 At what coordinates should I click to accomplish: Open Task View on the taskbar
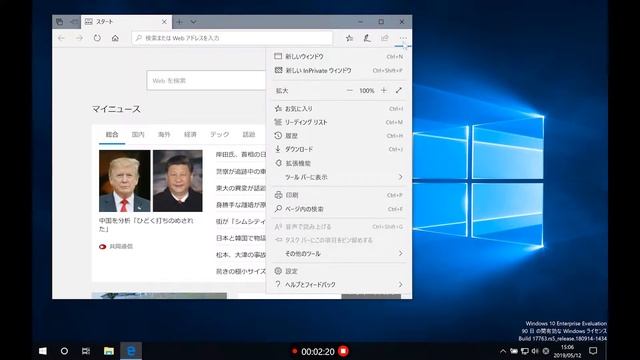(x=86, y=351)
